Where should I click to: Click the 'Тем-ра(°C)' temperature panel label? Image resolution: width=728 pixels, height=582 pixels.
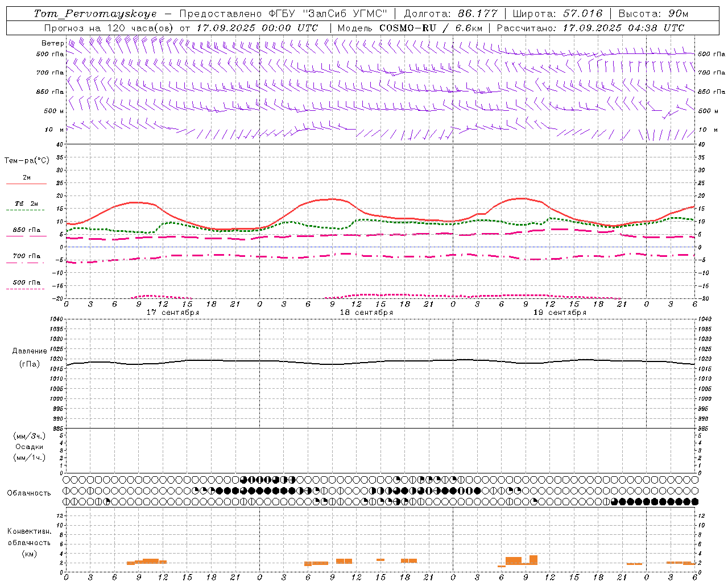tap(27, 161)
